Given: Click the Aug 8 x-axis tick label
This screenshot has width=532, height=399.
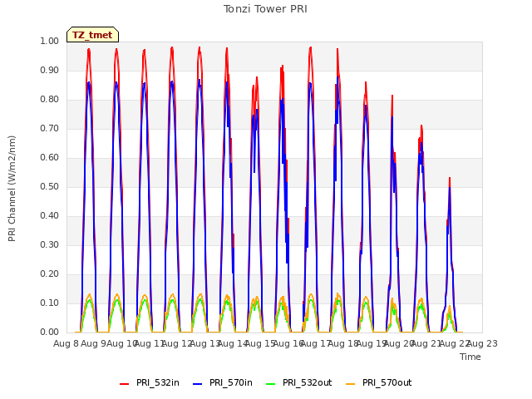Looking at the screenshot, I should point(66,343).
